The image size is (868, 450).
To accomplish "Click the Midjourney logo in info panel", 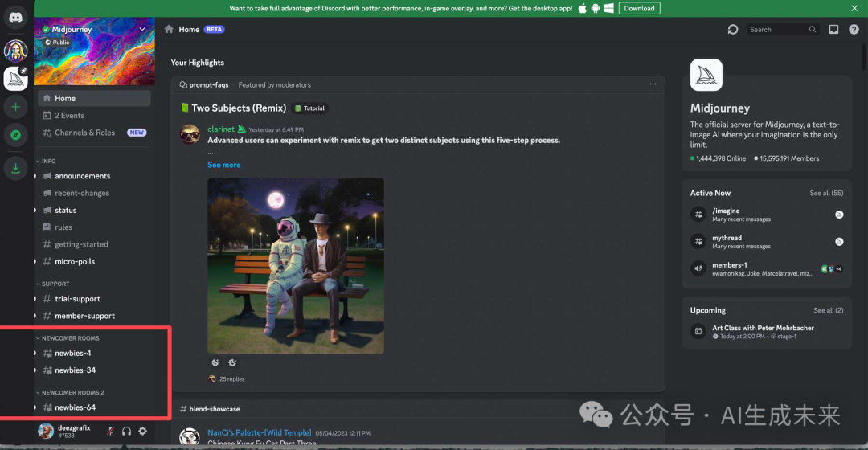I will pos(706,75).
